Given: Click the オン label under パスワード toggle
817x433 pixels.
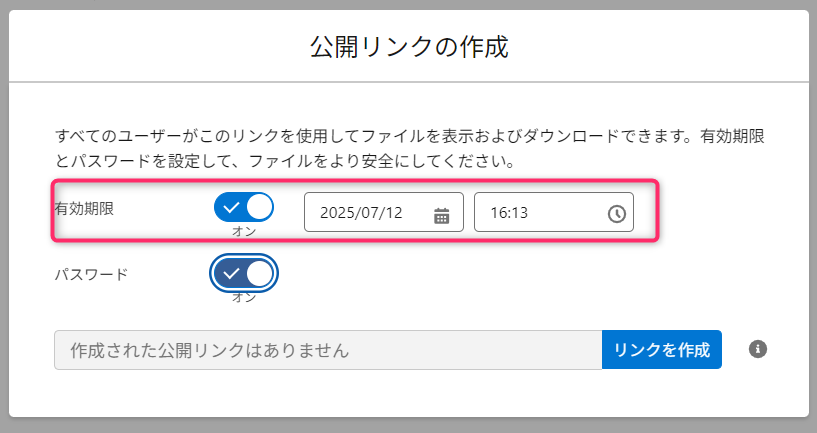Looking at the screenshot, I should coord(244,296).
